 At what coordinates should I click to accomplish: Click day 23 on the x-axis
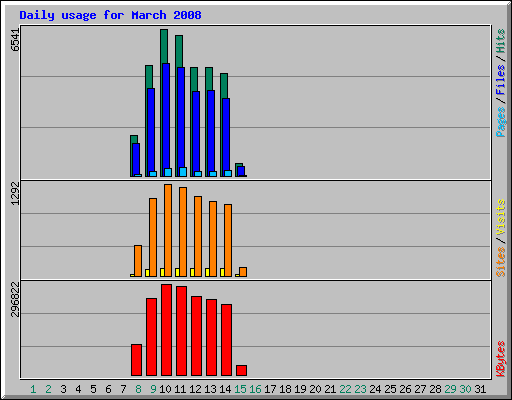[x=360, y=389]
